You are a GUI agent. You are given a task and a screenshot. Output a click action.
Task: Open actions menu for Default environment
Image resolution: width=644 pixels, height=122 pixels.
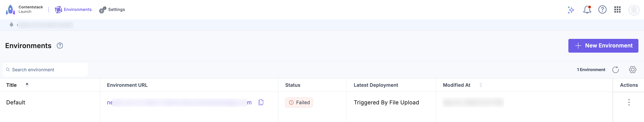tap(629, 102)
